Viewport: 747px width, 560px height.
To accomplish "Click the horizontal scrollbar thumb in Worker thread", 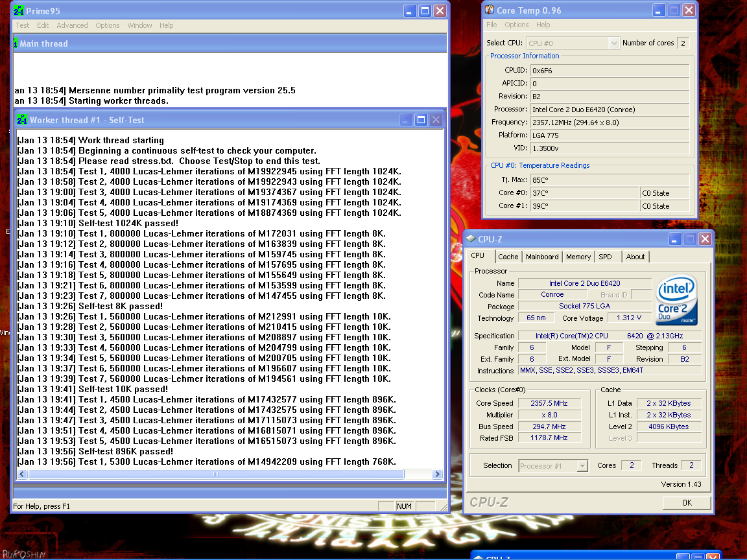I will coord(216,474).
